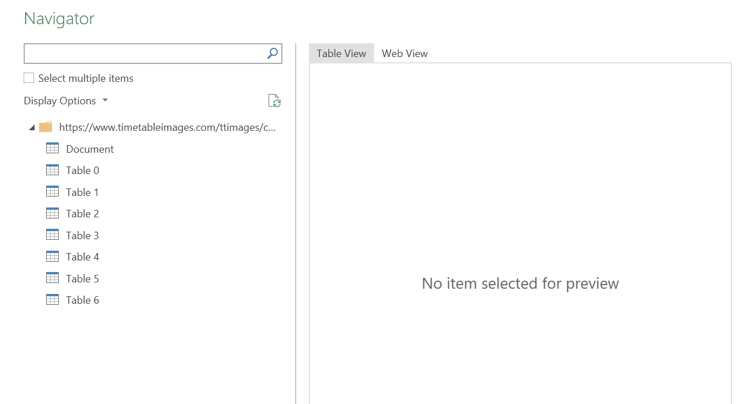736x404 pixels.
Task: Click the refresh icon beside Display Options
Action: pos(274,101)
